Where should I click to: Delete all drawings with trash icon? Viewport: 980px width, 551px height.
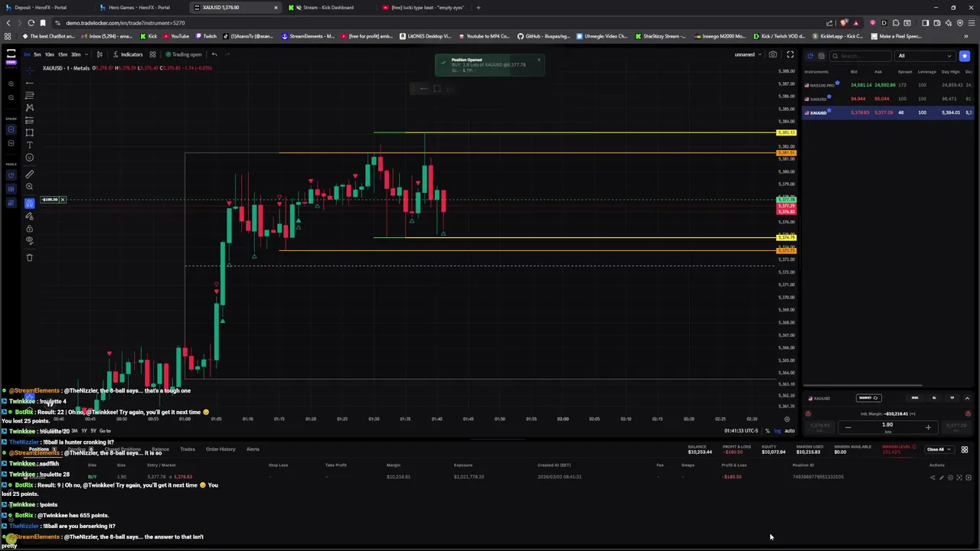click(x=29, y=257)
